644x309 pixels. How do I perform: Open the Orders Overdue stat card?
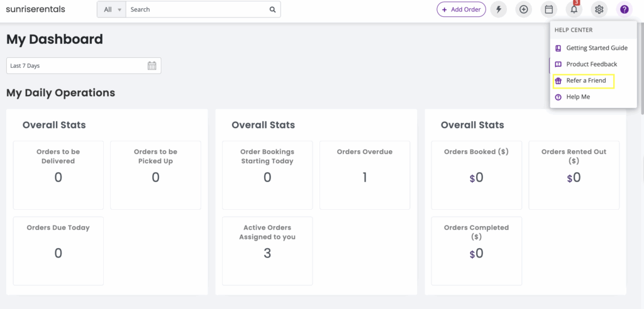click(365, 175)
